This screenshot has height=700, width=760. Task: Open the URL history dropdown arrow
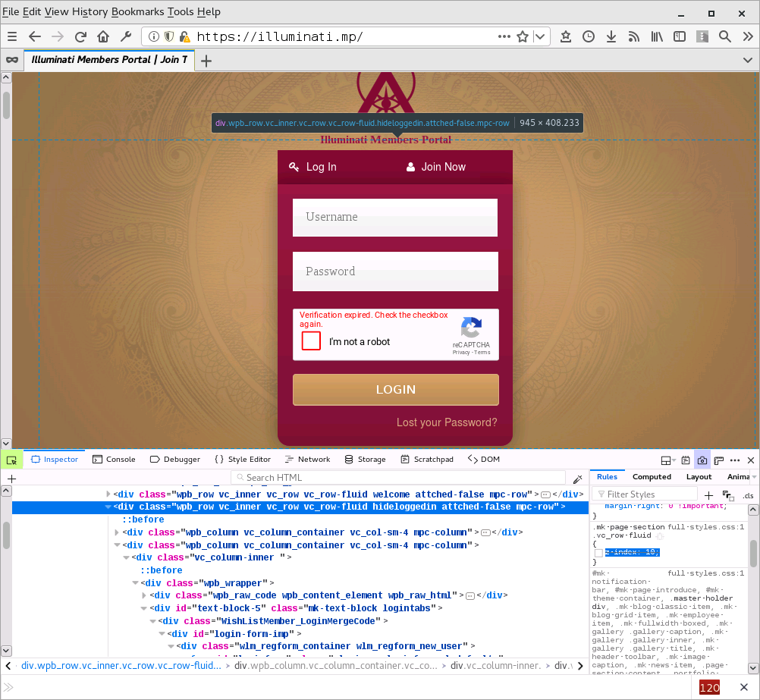pyautogui.click(x=541, y=36)
